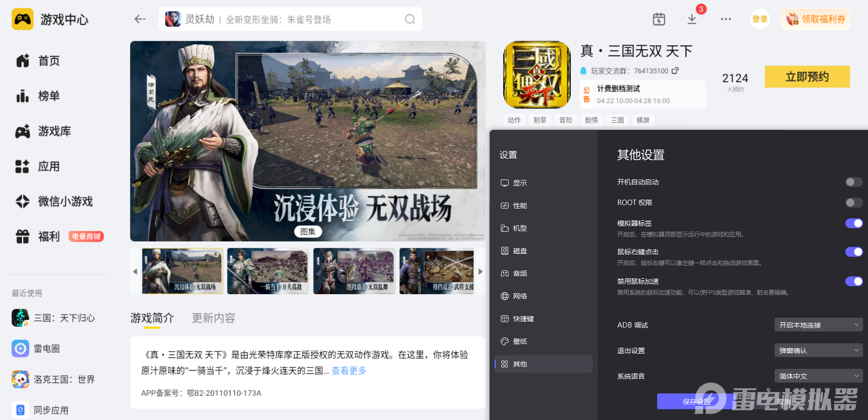
Task: Turn on ROOT 权限 switch
Action: pyautogui.click(x=853, y=203)
